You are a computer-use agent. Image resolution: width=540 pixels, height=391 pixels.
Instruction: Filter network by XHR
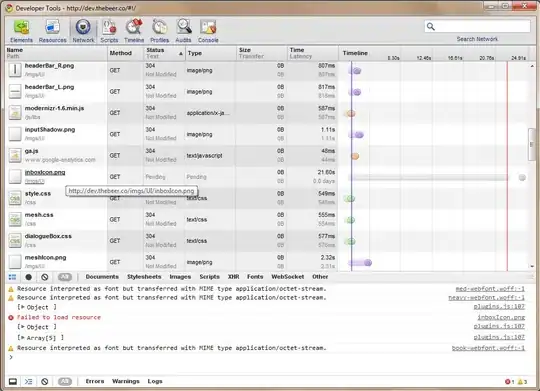click(233, 277)
